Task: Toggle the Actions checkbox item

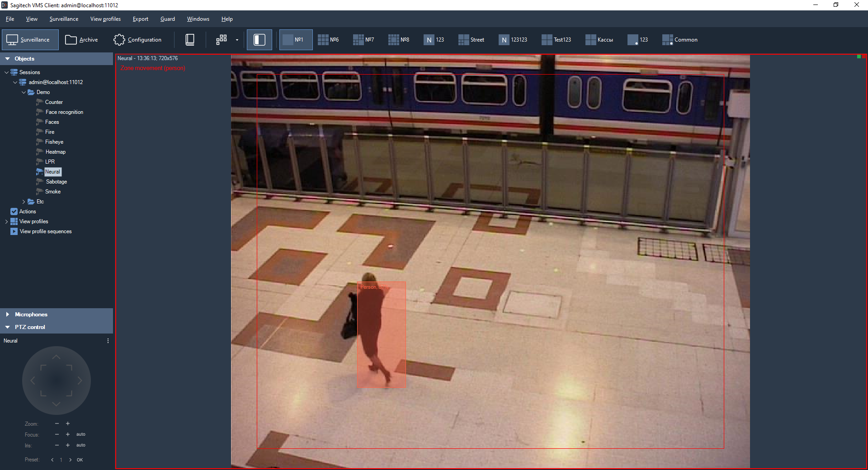Action: [x=14, y=211]
